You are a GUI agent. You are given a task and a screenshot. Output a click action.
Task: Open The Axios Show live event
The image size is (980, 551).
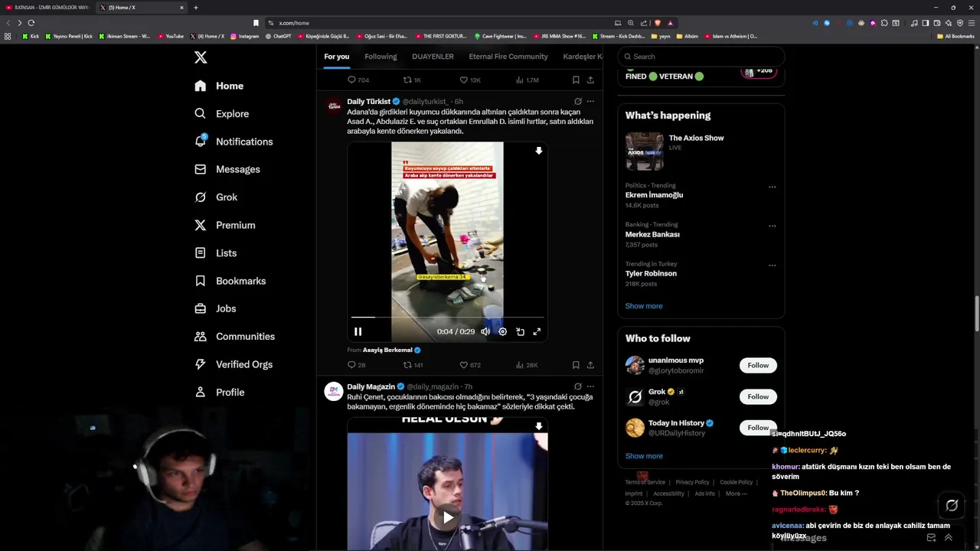tap(701, 151)
